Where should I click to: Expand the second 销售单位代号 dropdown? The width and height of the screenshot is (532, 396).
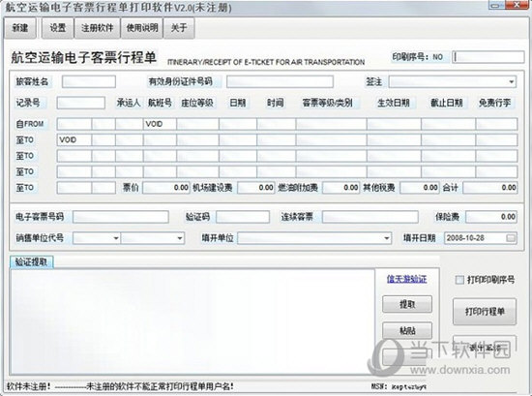(x=180, y=238)
